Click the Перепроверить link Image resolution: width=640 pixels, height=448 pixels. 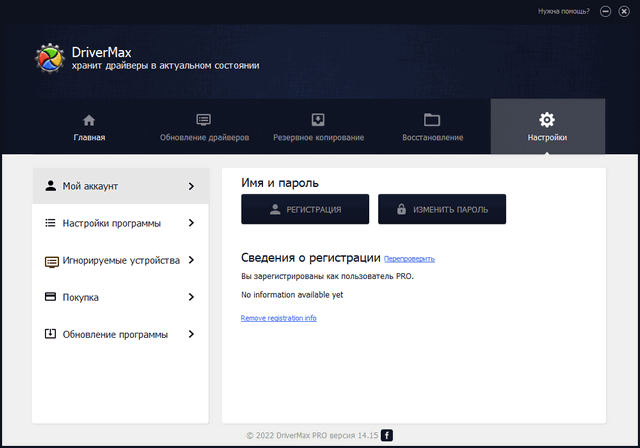click(409, 259)
